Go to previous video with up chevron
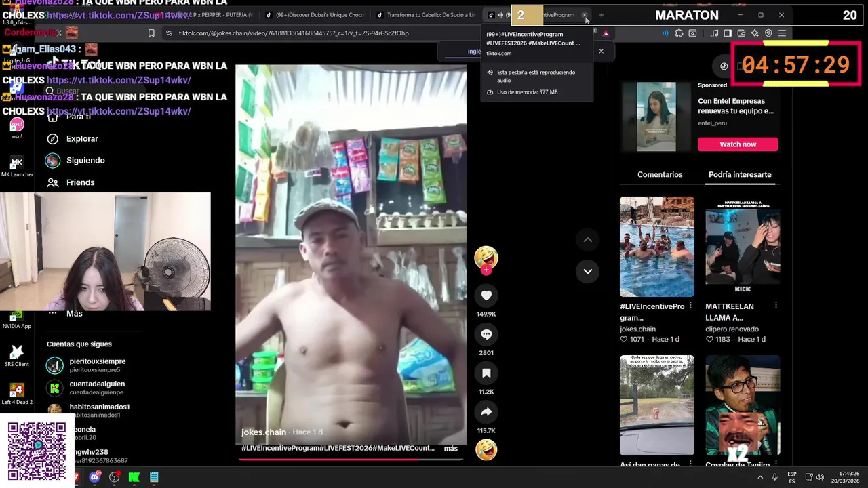 pos(587,239)
